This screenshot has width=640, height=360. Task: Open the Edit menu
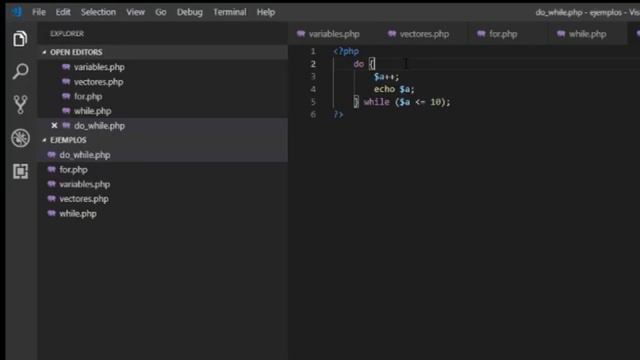click(63, 12)
